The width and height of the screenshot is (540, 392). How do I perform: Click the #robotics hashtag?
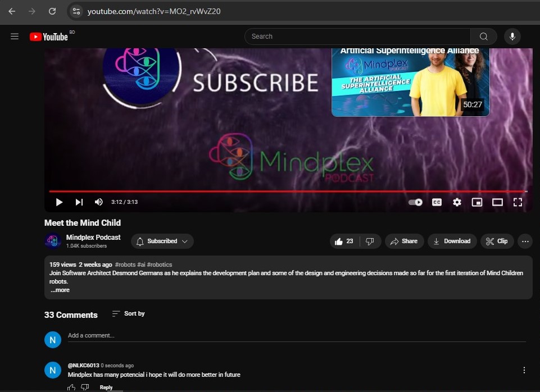tap(160, 265)
